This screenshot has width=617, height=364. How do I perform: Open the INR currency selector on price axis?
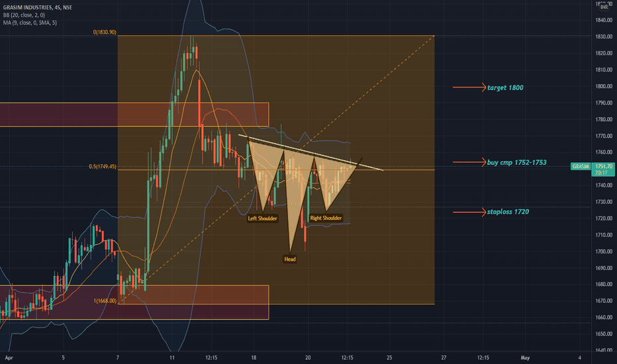[x=604, y=7]
